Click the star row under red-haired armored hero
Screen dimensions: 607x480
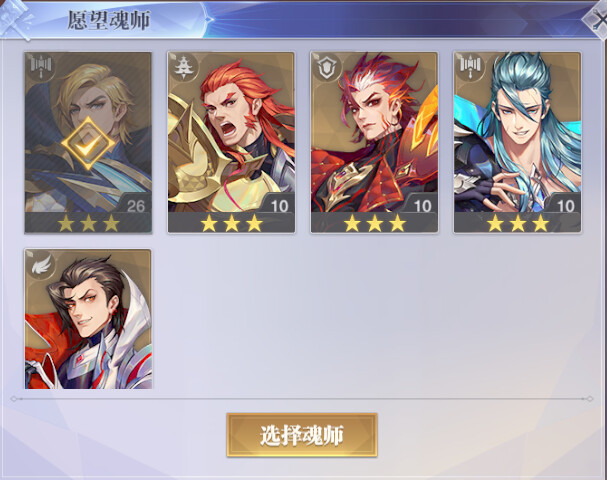tap(231, 223)
